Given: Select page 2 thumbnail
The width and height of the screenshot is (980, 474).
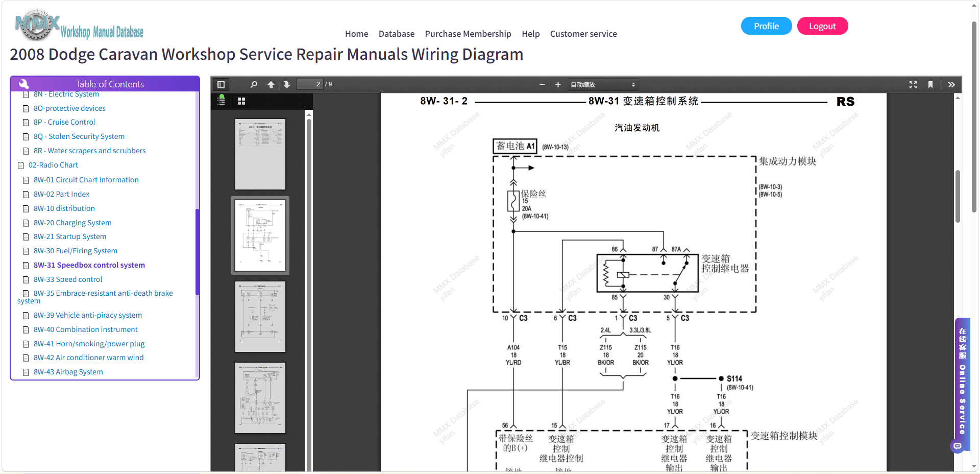Looking at the screenshot, I should click(260, 235).
